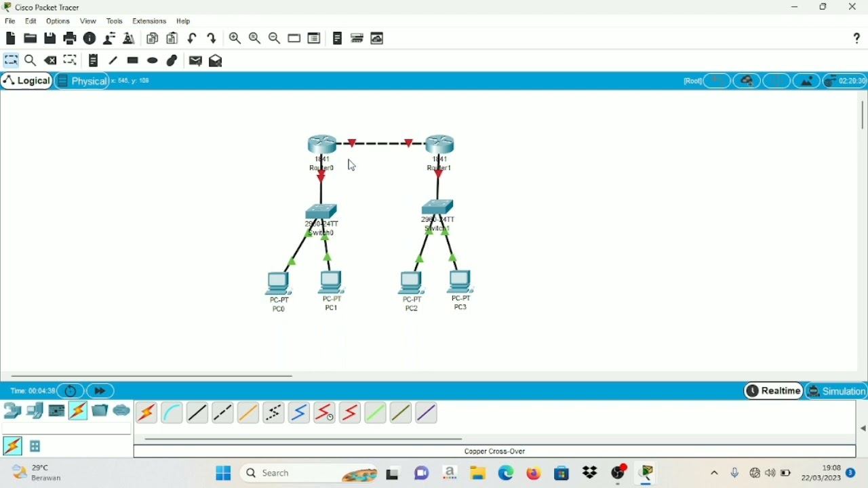Zoom in on the workspace
This screenshot has width=868, height=488.
tap(235, 39)
